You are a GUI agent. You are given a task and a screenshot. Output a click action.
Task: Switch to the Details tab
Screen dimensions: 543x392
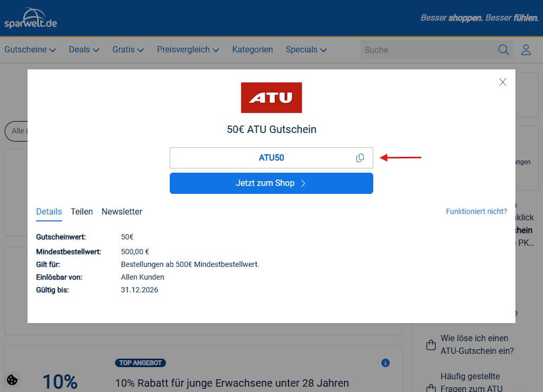click(49, 211)
